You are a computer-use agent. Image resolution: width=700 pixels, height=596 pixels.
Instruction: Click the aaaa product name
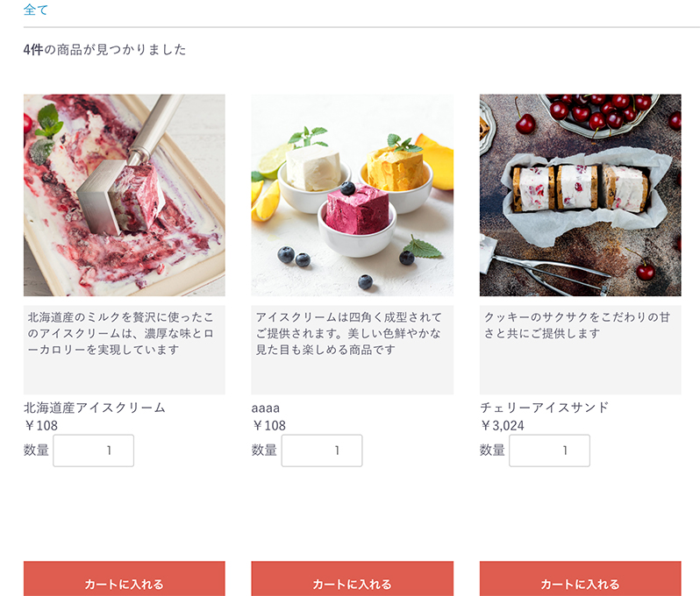266,408
